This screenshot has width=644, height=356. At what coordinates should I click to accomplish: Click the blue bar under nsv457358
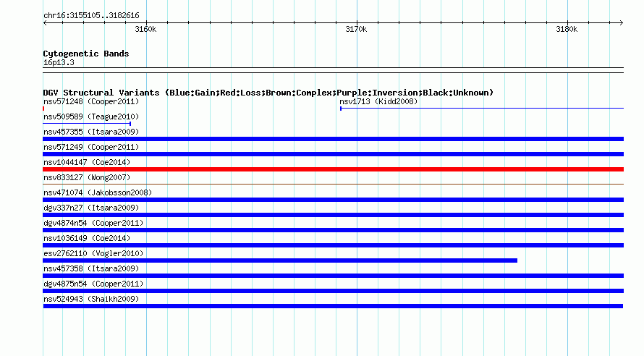(x=333, y=276)
